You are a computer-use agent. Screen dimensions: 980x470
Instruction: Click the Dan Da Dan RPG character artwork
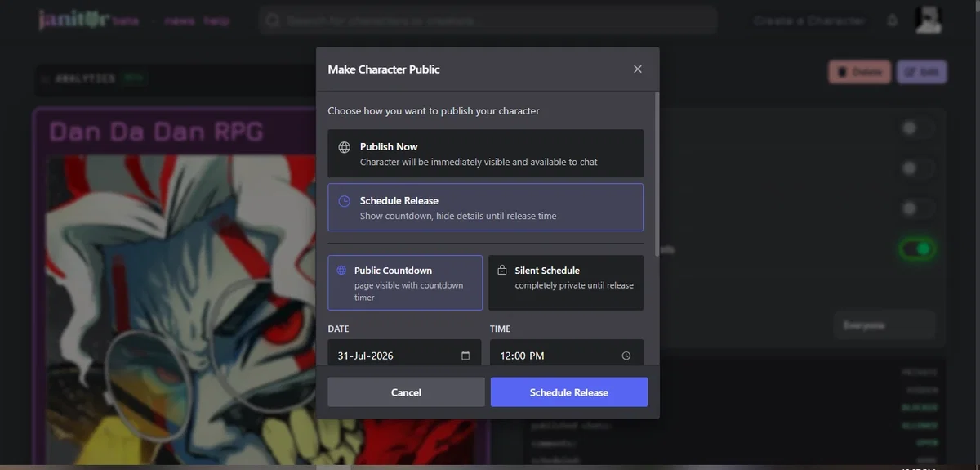[180, 311]
